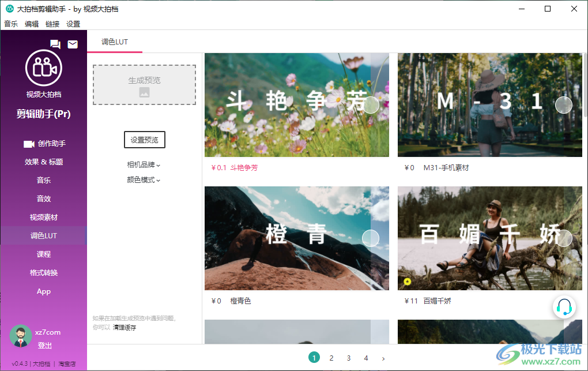
Task: Open the M-31 LUT thumbnail
Action: click(x=490, y=105)
